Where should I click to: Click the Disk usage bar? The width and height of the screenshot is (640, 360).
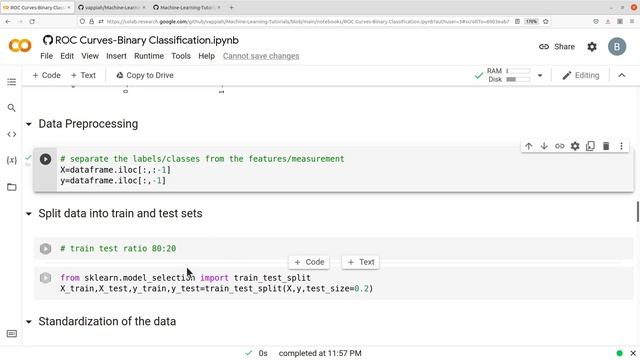pyautogui.click(x=518, y=80)
